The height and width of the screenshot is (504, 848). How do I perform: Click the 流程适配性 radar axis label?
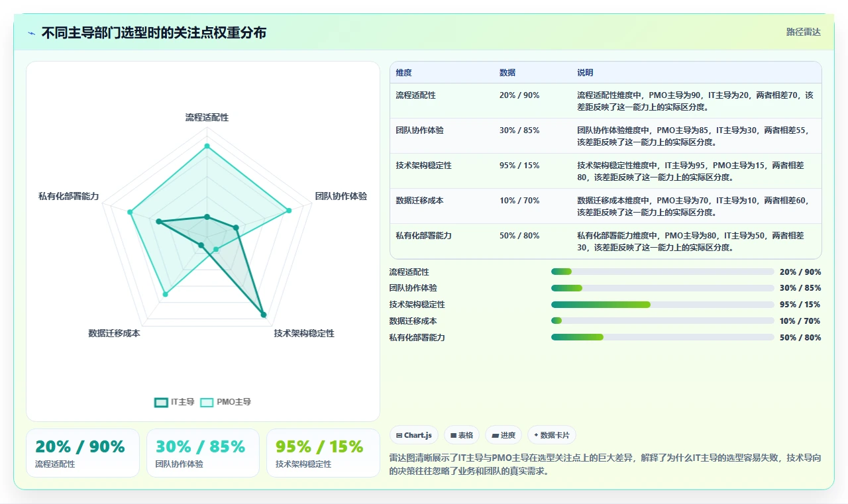(x=207, y=117)
